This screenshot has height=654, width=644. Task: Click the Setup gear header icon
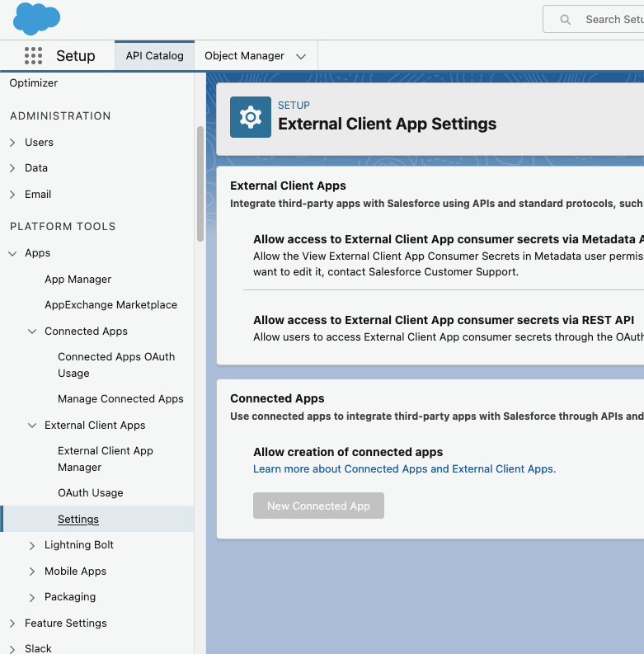click(251, 117)
